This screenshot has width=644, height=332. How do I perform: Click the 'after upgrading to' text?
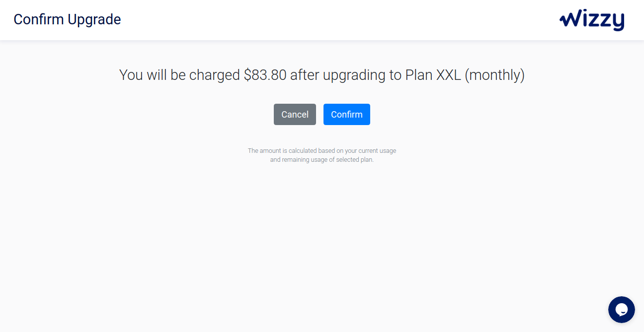(x=346, y=75)
